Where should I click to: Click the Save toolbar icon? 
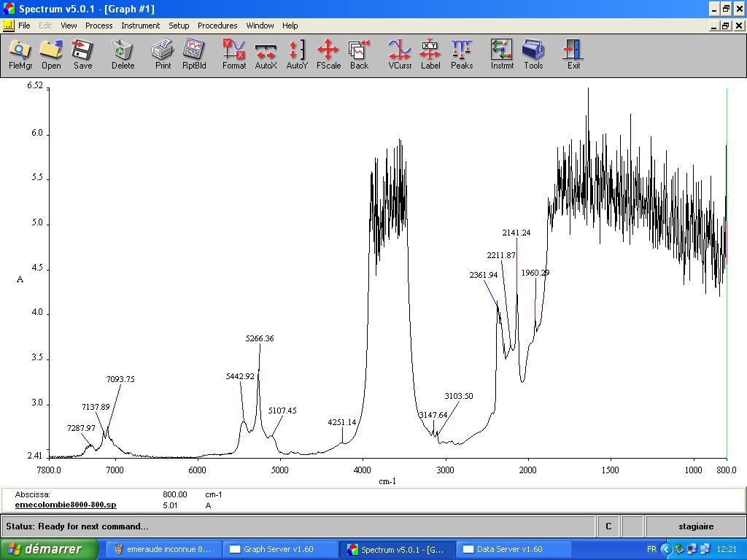[x=82, y=55]
